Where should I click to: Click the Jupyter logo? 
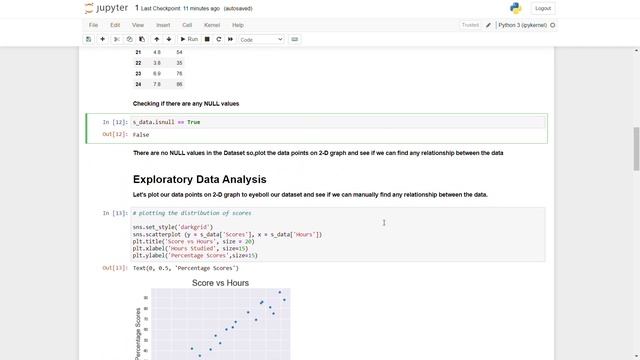pyautogui.click(x=106, y=8)
